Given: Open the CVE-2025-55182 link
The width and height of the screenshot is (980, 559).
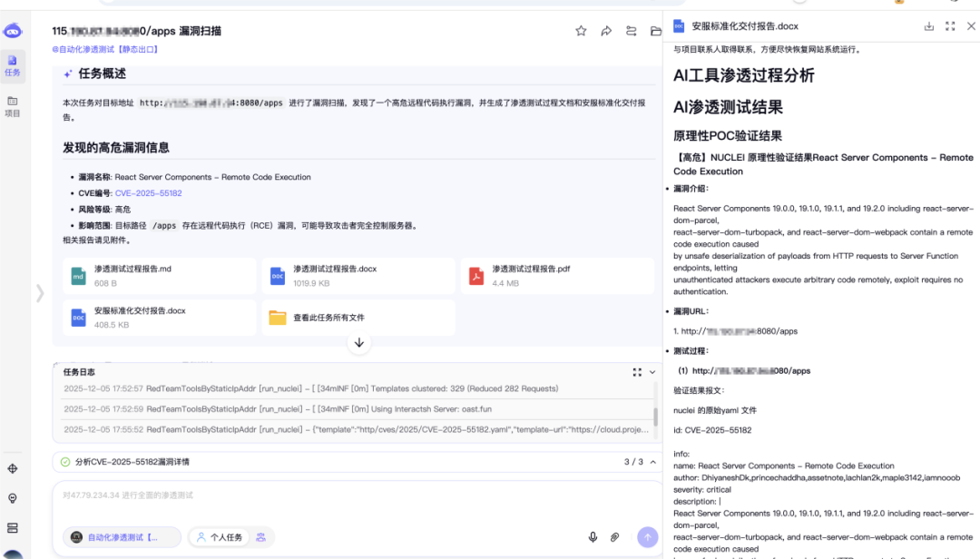Looking at the screenshot, I should tap(148, 193).
